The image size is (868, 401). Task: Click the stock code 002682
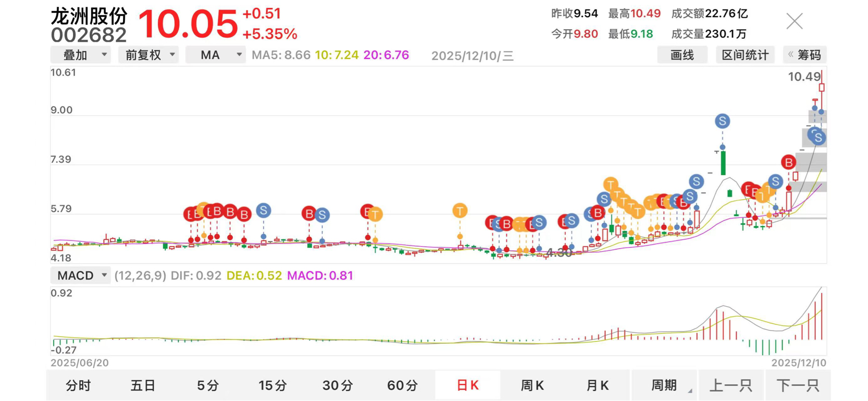(89, 35)
